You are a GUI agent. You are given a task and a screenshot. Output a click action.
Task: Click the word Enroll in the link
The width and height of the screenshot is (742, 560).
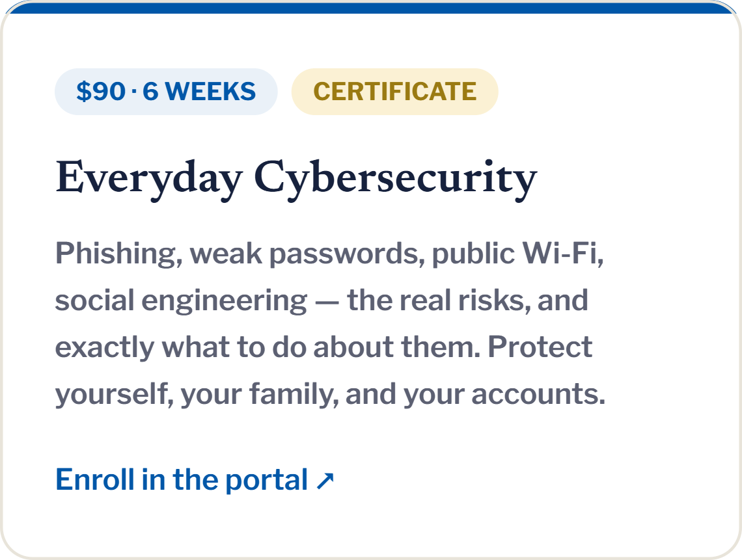95,479
